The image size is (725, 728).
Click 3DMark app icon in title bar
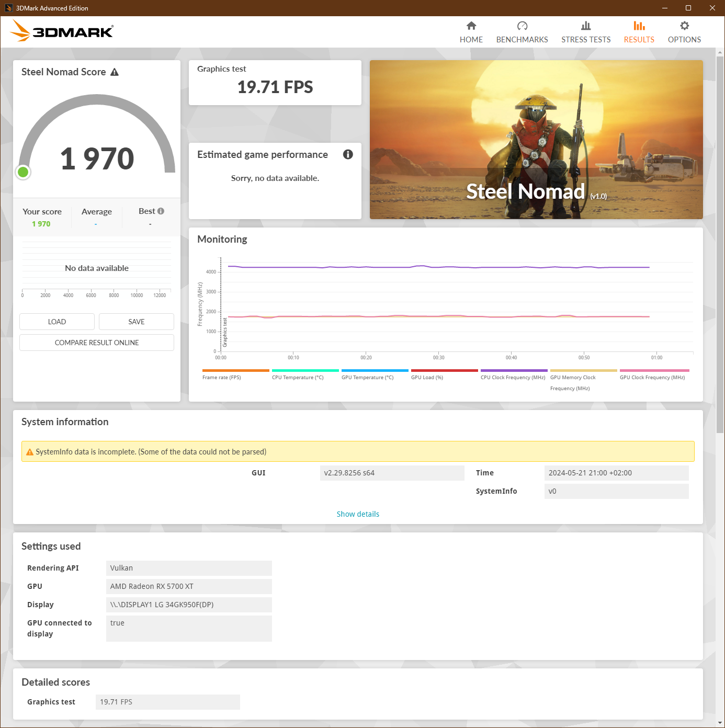(x=8, y=8)
